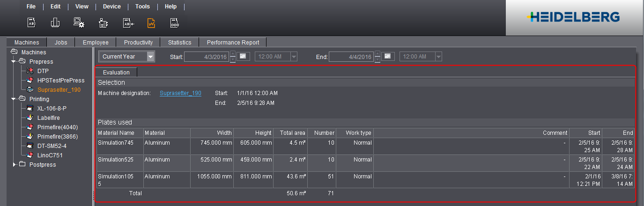
Task: Click the document with chain toolbar icon
Action: pyautogui.click(x=175, y=22)
